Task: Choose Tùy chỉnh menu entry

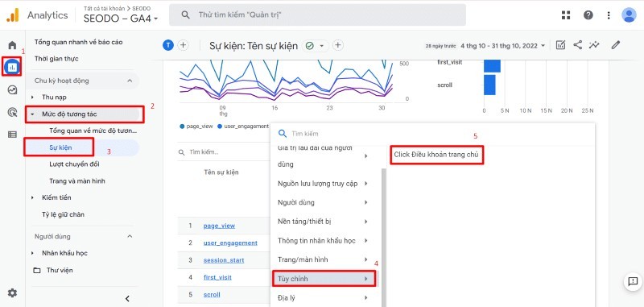Action: 324,279
